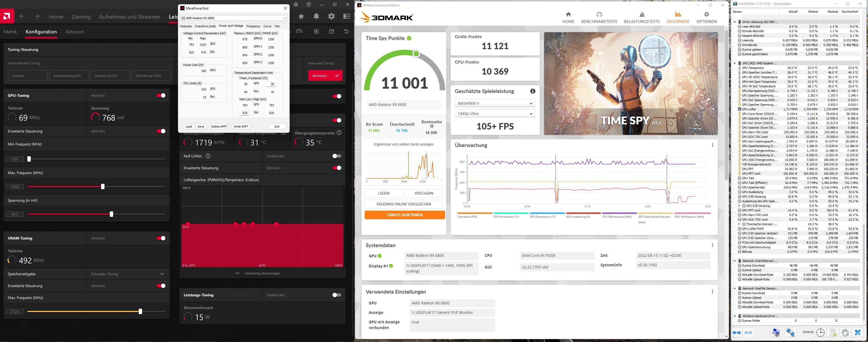
Task: Open the AMD help question mark icon
Action: pos(309,4)
